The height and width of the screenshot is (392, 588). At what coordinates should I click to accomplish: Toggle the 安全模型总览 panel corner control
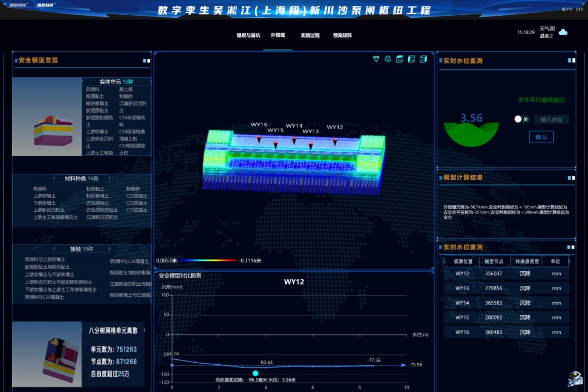[x=146, y=60]
